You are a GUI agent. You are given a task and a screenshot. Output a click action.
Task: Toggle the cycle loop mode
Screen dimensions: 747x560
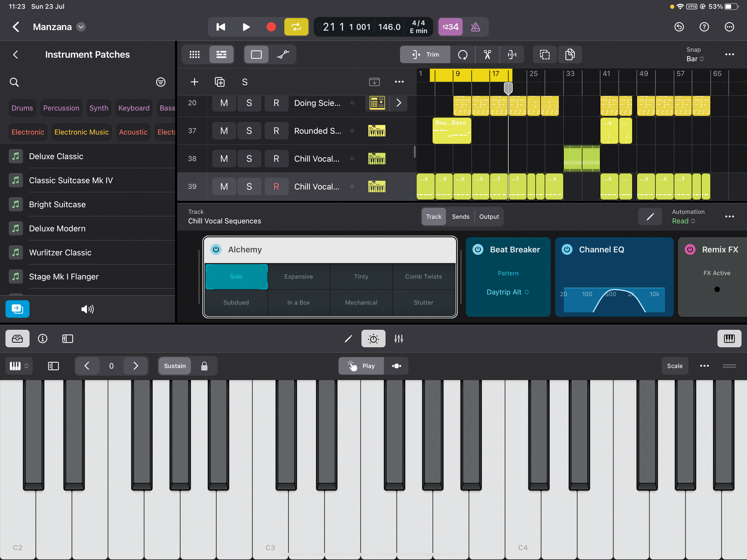click(296, 27)
